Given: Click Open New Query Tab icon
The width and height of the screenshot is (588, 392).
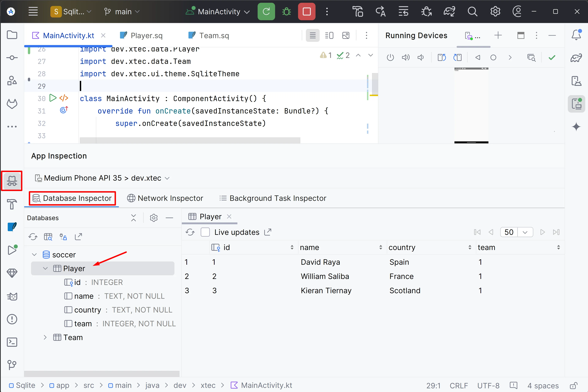Looking at the screenshot, I should point(48,237).
